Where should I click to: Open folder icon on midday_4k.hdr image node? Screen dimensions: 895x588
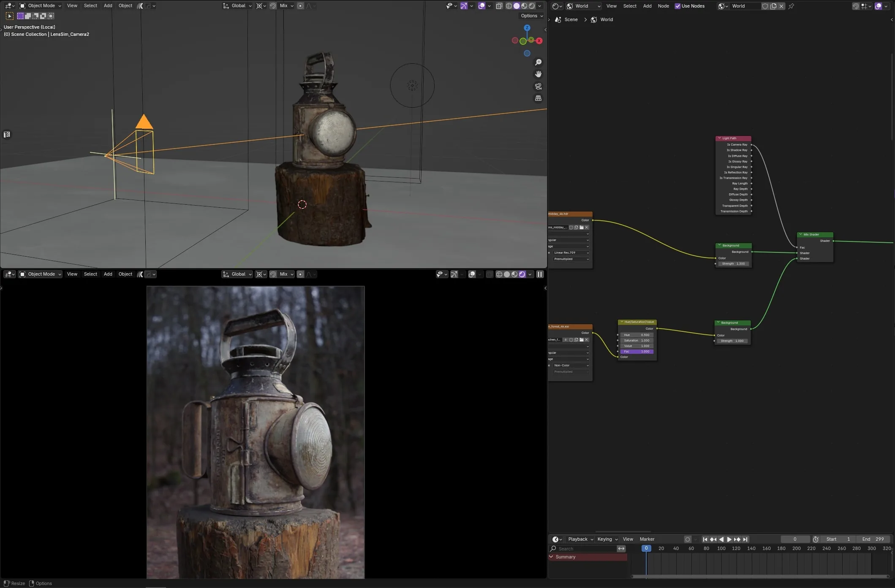coord(581,228)
